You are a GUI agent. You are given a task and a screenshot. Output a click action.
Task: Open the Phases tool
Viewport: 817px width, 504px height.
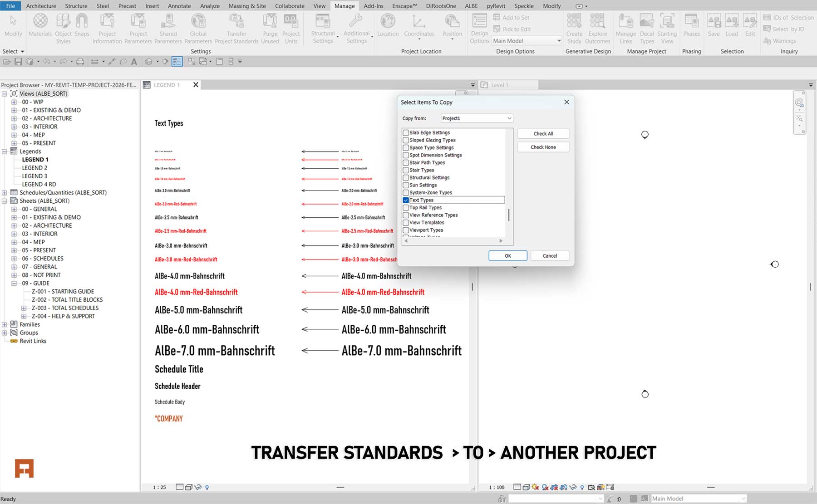(x=691, y=27)
